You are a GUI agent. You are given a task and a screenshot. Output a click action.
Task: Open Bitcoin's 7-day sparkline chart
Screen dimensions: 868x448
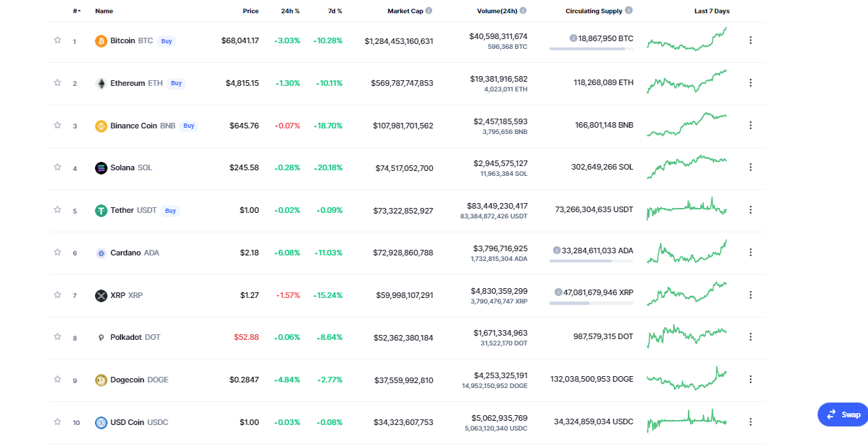pyautogui.click(x=687, y=40)
